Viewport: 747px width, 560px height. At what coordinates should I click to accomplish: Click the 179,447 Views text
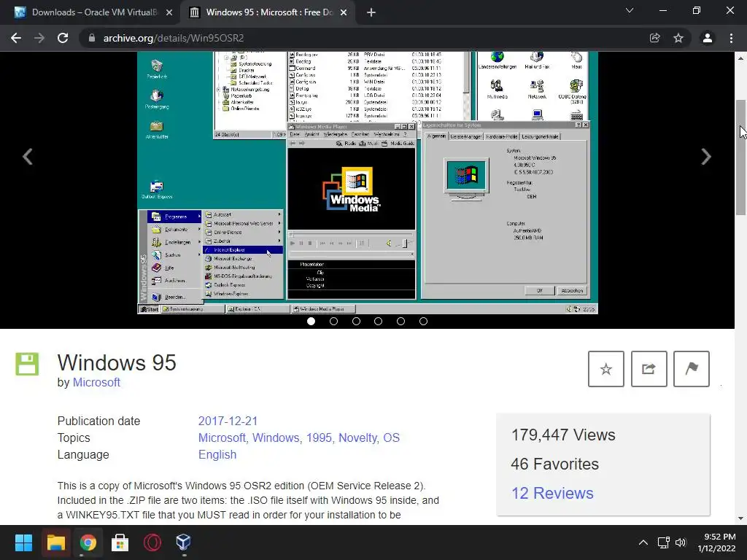tap(563, 435)
